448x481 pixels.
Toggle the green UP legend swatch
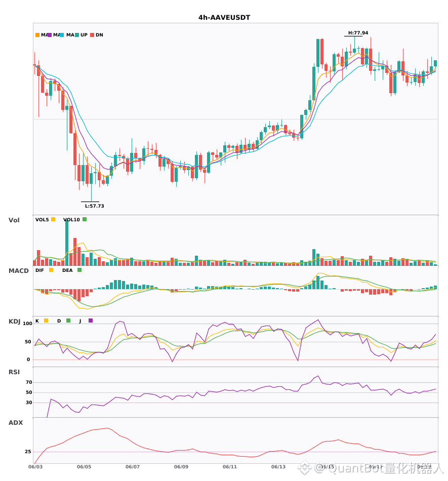(77, 35)
